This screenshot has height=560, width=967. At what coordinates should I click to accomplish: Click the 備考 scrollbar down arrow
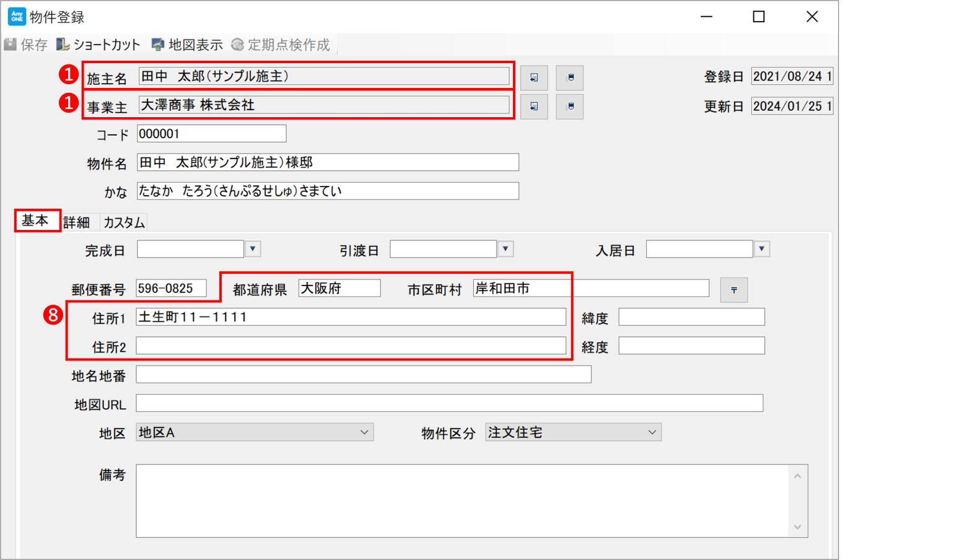[x=797, y=527]
